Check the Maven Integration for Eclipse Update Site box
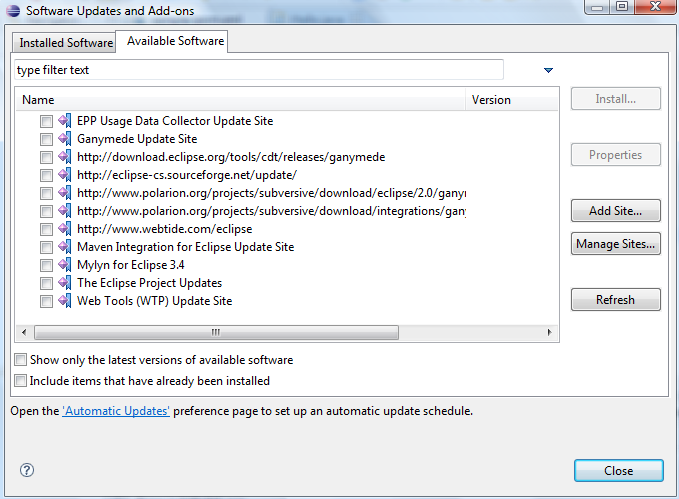This screenshot has height=499, width=679. [46, 247]
